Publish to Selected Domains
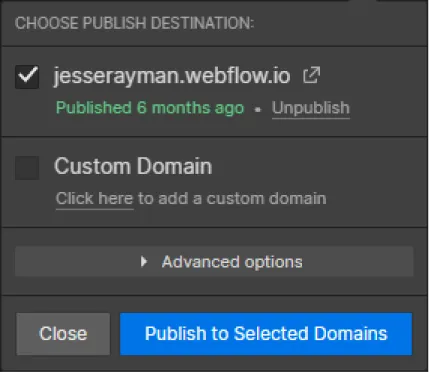This screenshot has width=429, height=372. point(266,334)
